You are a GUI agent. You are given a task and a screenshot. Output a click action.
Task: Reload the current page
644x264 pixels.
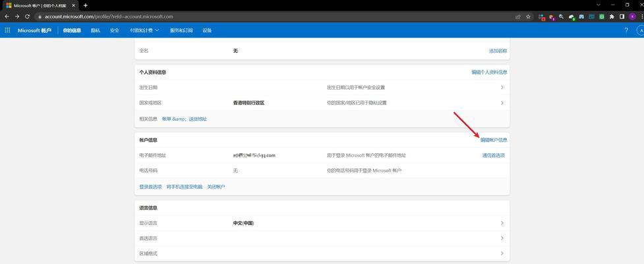[28, 16]
